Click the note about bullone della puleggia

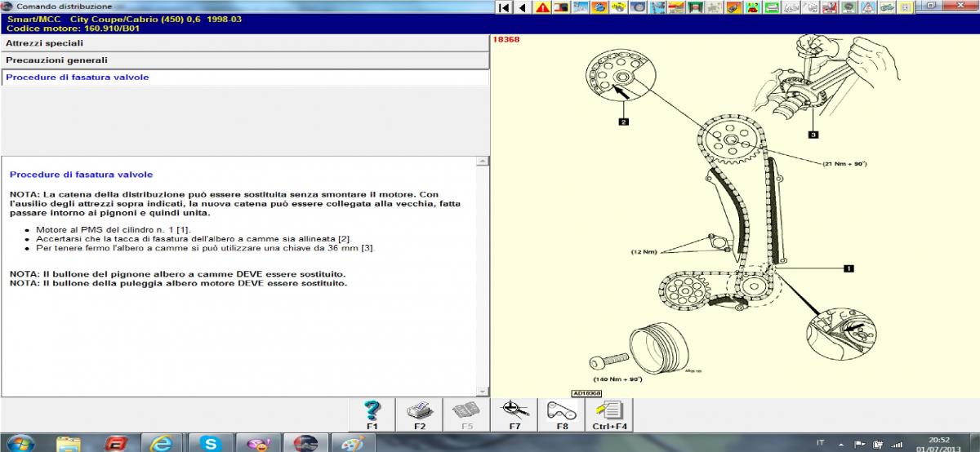pyautogui.click(x=178, y=284)
